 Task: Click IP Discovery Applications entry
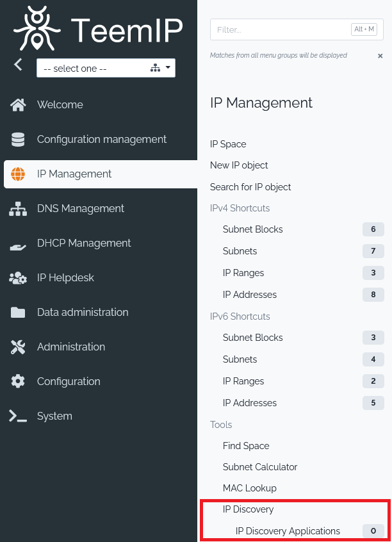tap(288, 531)
